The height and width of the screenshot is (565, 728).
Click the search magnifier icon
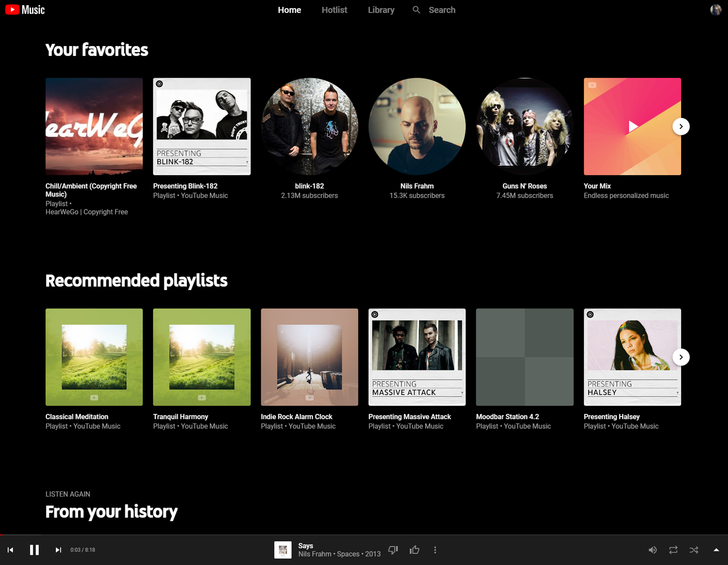pos(416,10)
